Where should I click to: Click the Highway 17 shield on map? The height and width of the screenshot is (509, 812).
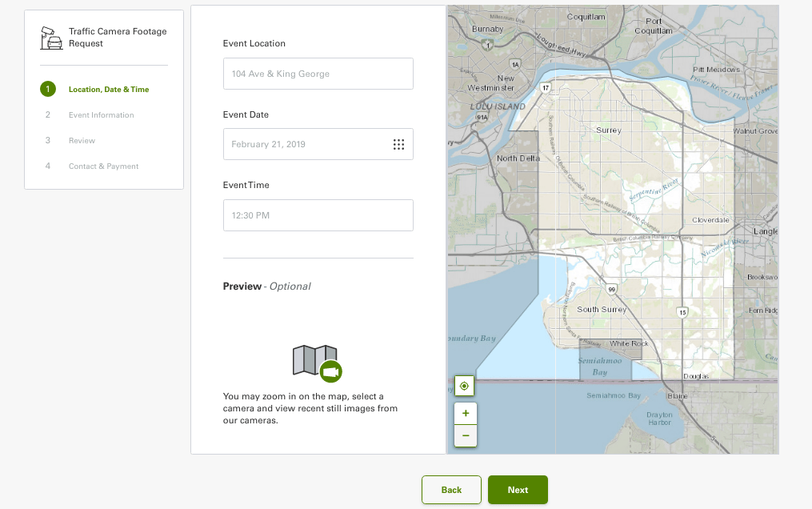545,86
